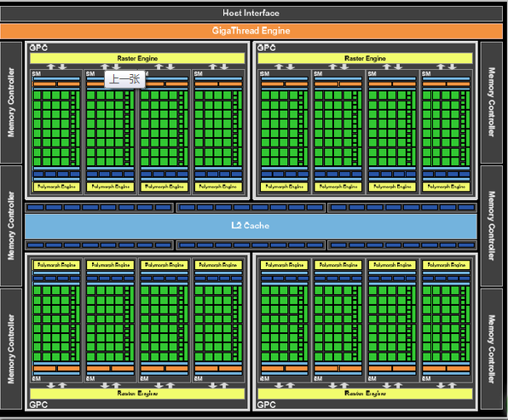Click the lower-left GPC label
This screenshot has width=508, height=420.
pos(38,405)
